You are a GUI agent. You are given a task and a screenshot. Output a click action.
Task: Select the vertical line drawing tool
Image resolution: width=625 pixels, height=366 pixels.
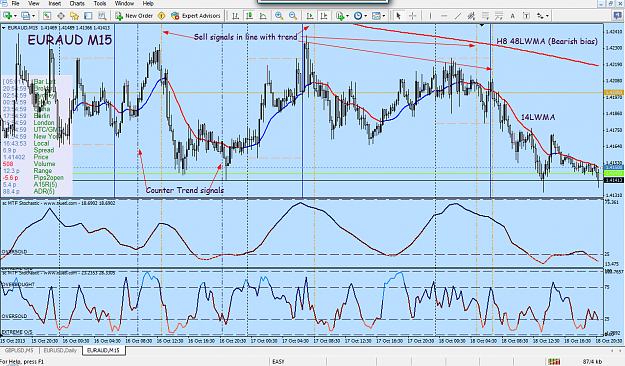click(x=430, y=16)
